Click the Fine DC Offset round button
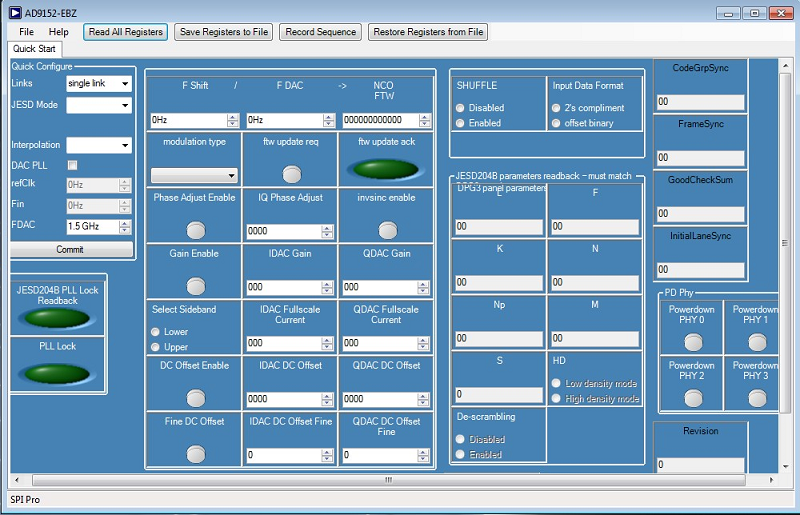Image resolution: width=800 pixels, height=515 pixels. point(195,453)
